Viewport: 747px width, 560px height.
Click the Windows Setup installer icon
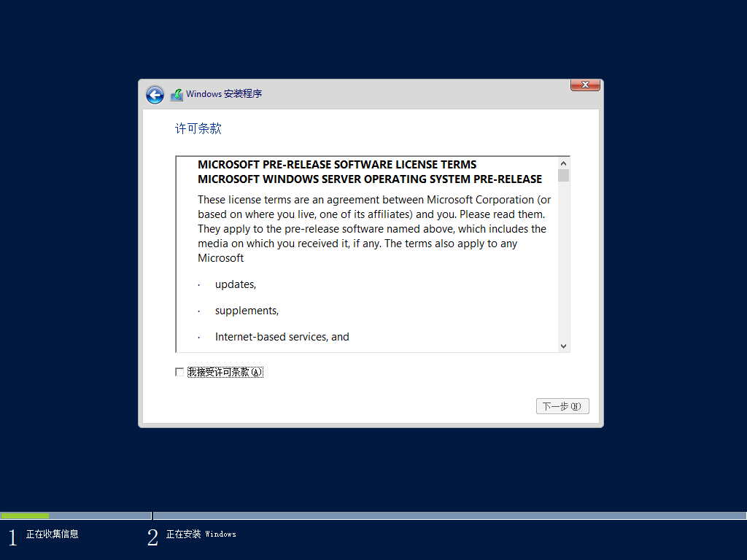point(177,95)
